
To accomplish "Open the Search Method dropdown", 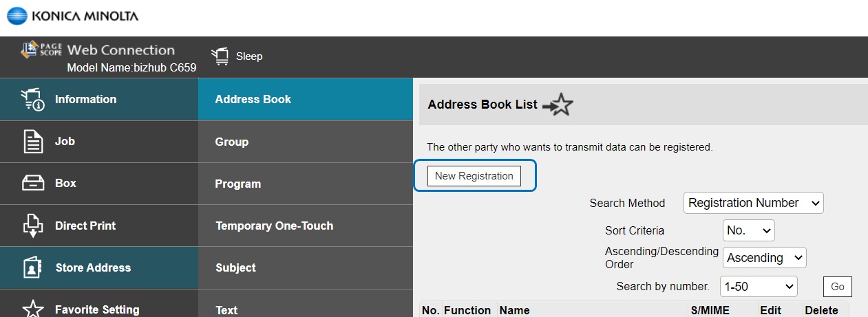I will pos(754,203).
